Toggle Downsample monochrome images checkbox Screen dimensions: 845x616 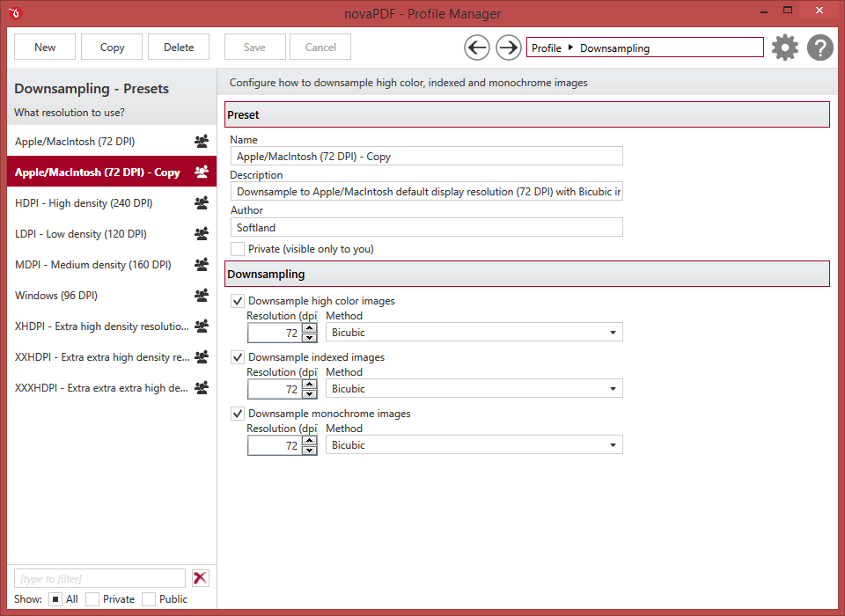click(x=237, y=414)
